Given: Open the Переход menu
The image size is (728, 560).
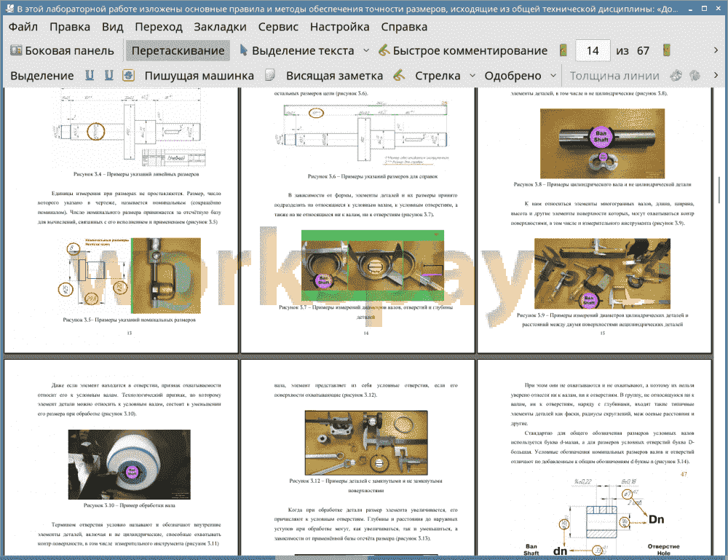Looking at the screenshot, I should click(x=159, y=27).
